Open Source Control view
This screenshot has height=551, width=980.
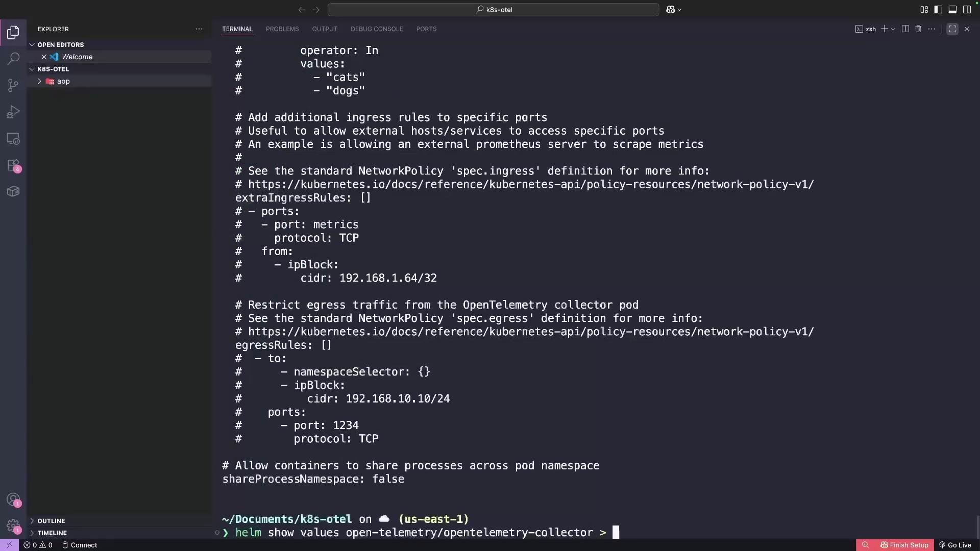tap(13, 85)
